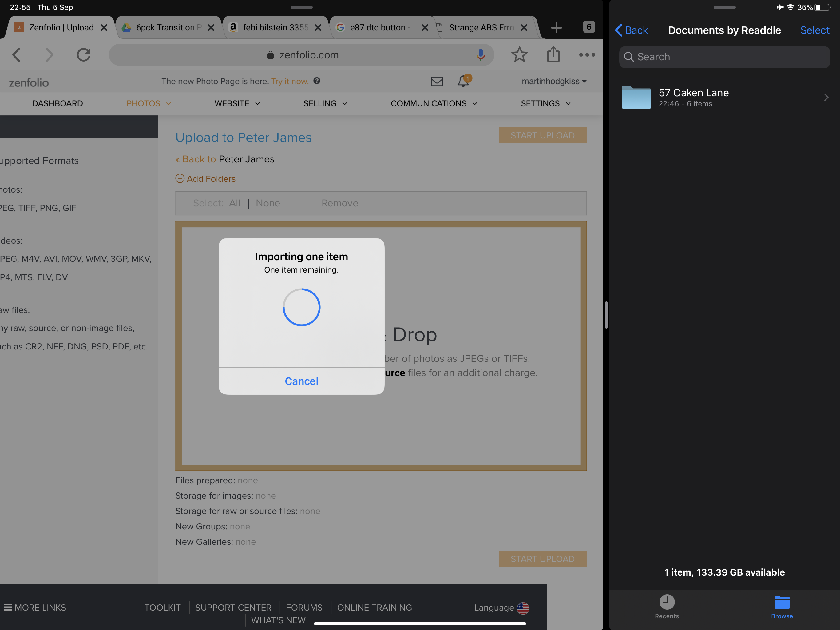
Task: Tap the Search field in Documents
Action: [724, 57]
